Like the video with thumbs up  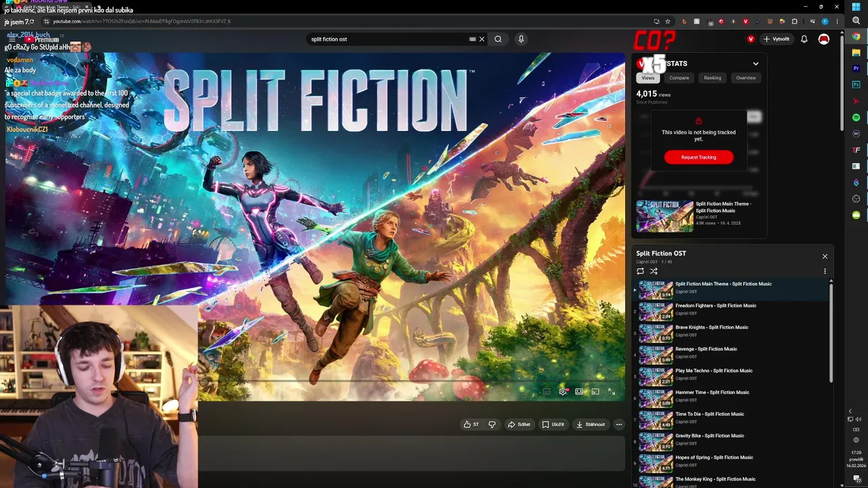point(471,424)
